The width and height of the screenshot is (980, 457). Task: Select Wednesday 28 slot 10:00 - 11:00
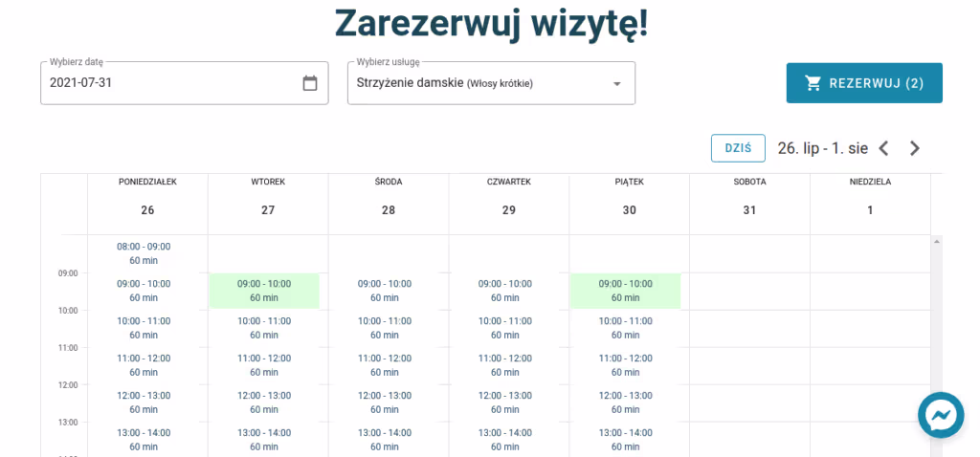click(x=385, y=328)
